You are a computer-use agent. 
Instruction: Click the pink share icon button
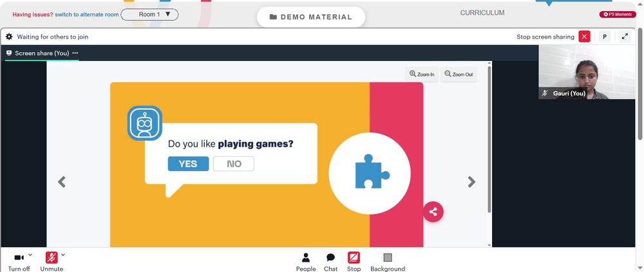[x=433, y=212]
